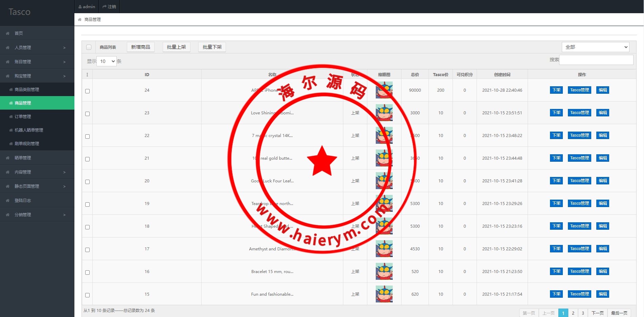Click the 注销 logout arrow icon
Image resolution: width=644 pixels, height=317 pixels.
105,7
